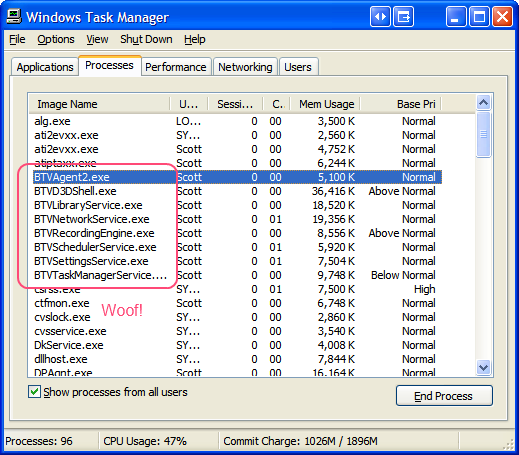519x455 pixels.
Task: Open the View menu
Action: pyautogui.click(x=97, y=39)
